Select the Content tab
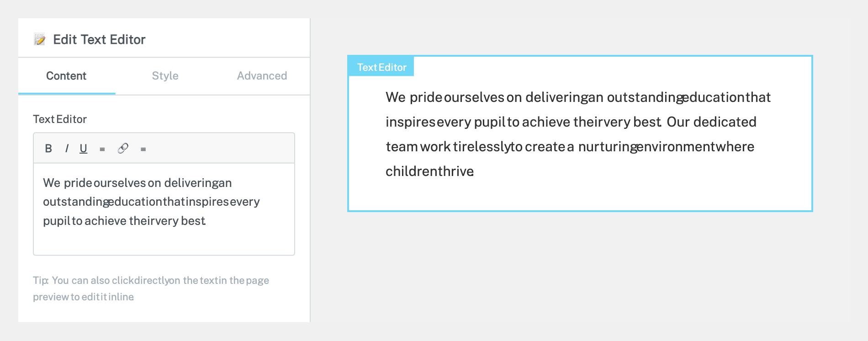Viewport: 868px width, 341px height. [66, 76]
